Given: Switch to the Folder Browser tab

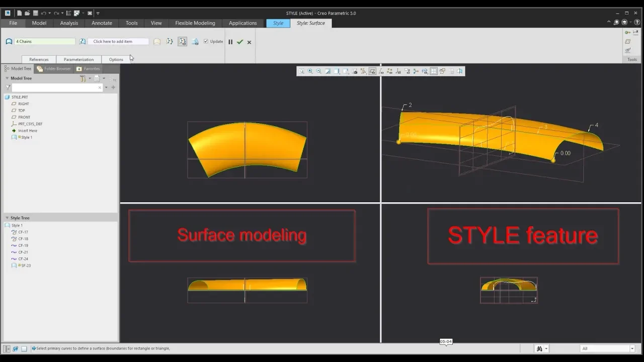Looking at the screenshot, I should [54, 68].
